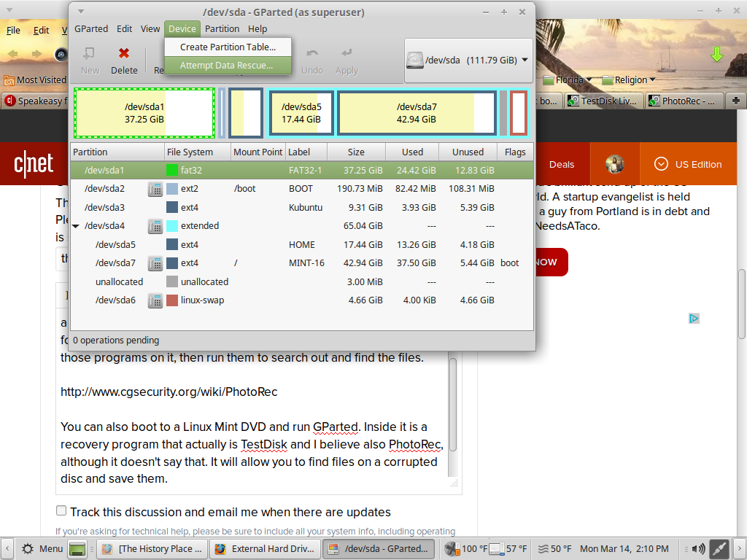The width and height of the screenshot is (747, 560).
Task: Choose 'Attempt Data Rescue...' from the Device menu
Action: (227, 65)
